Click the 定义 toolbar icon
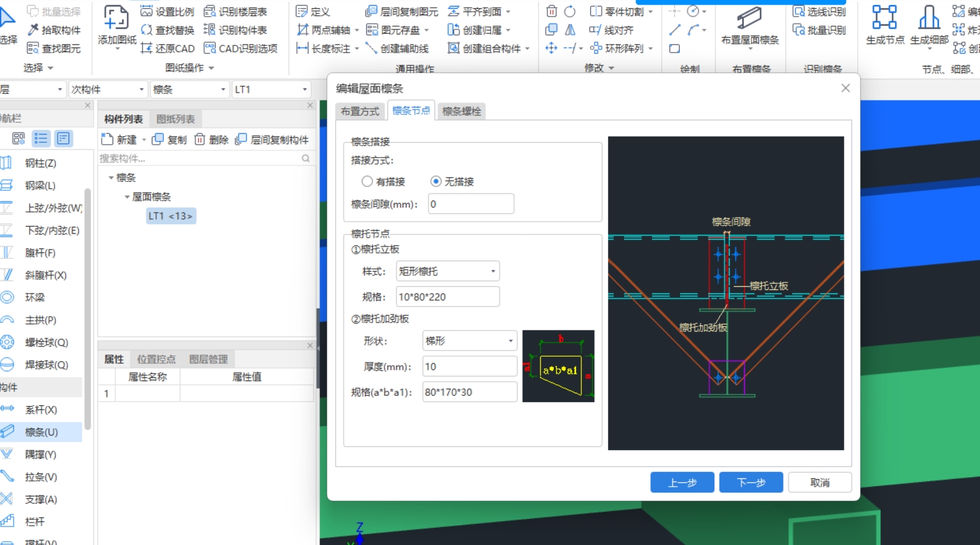 pos(313,12)
